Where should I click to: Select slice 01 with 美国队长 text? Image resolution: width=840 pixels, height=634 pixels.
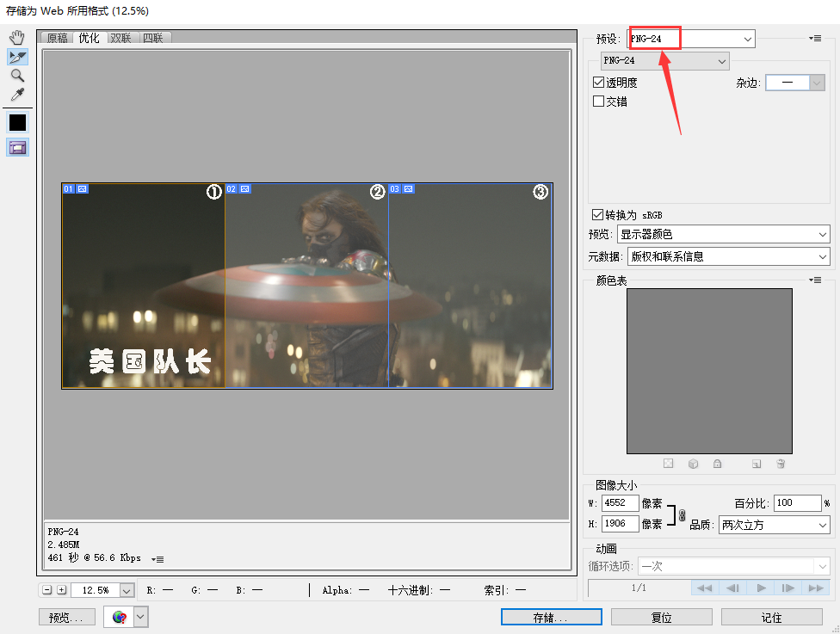[x=143, y=286]
